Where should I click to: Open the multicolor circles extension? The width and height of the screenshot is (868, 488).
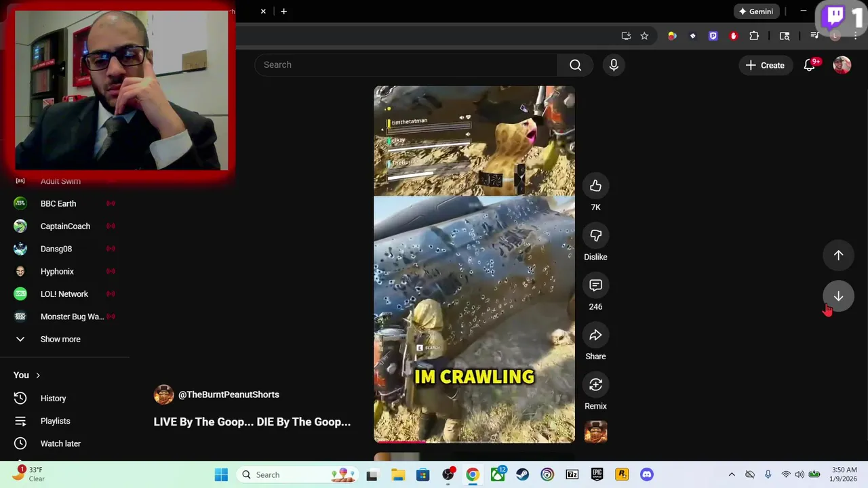pyautogui.click(x=672, y=36)
